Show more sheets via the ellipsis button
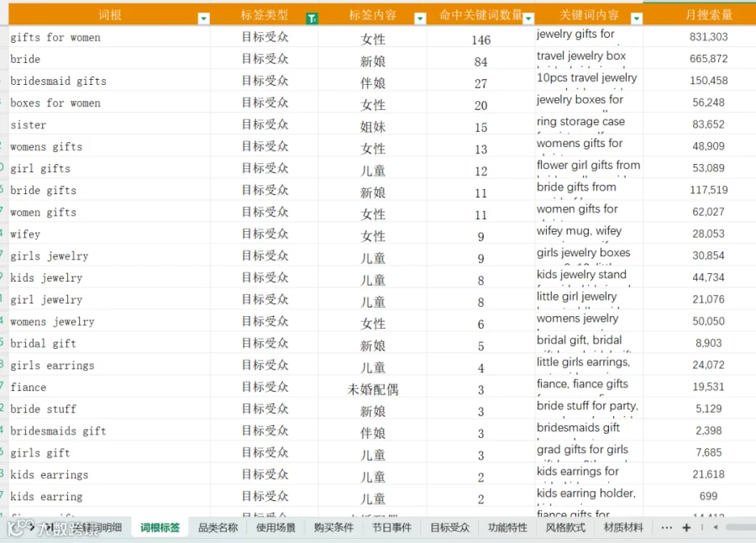This screenshot has width=756, height=543. point(667,528)
